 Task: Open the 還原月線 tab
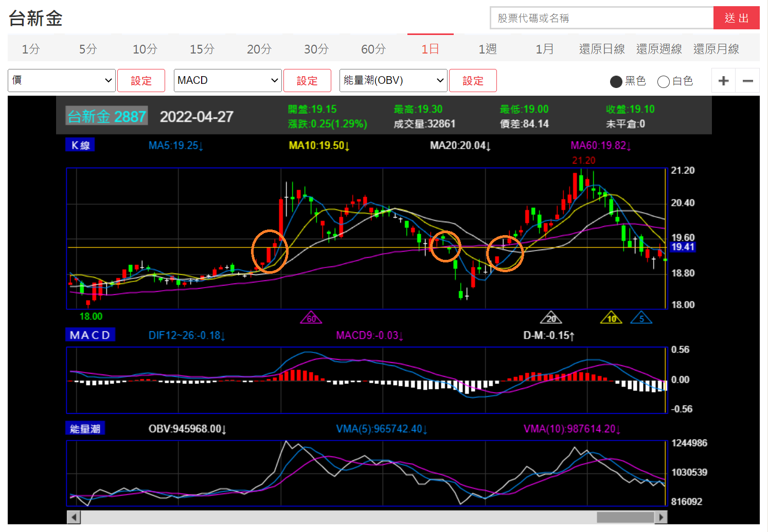716,49
